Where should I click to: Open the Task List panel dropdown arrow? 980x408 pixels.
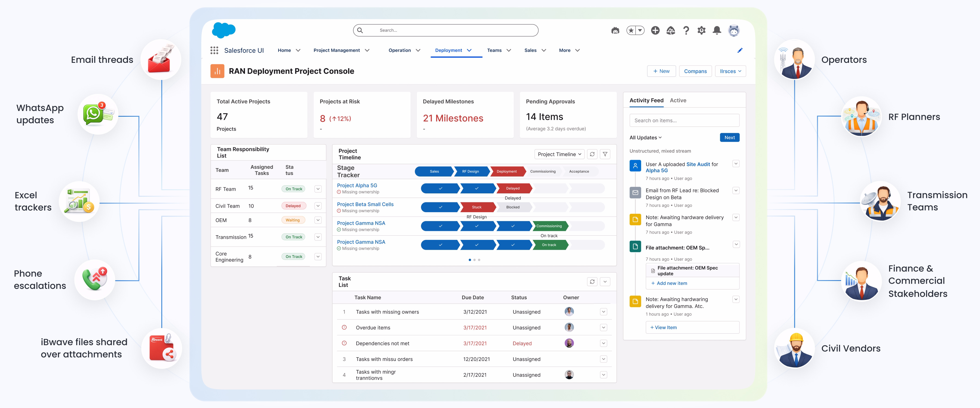tap(605, 281)
